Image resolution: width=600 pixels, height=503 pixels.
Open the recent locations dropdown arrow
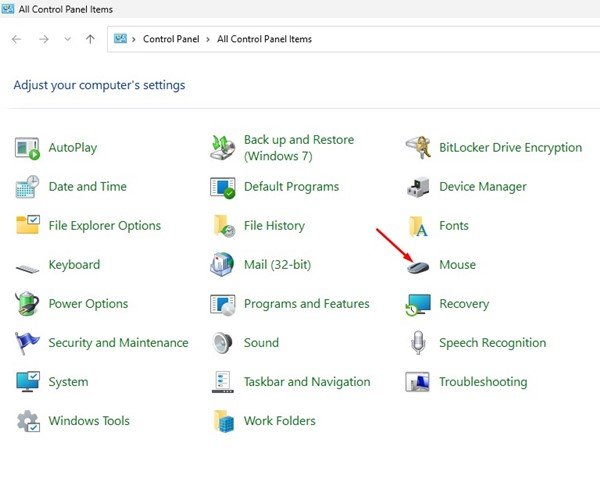pyautogui.click(x=68, y=39)
